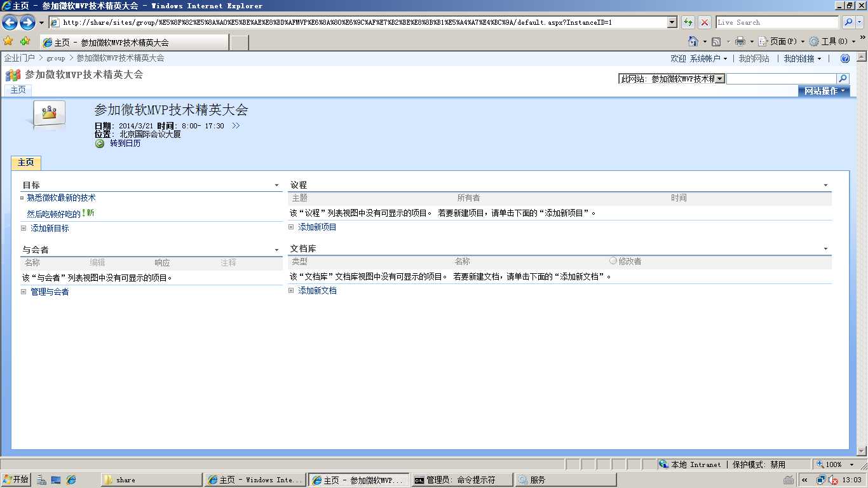Click the 管理与会者 link
The height and width of the screenshot is (488, 868).
pyautogui.click(x=50, y=292)
